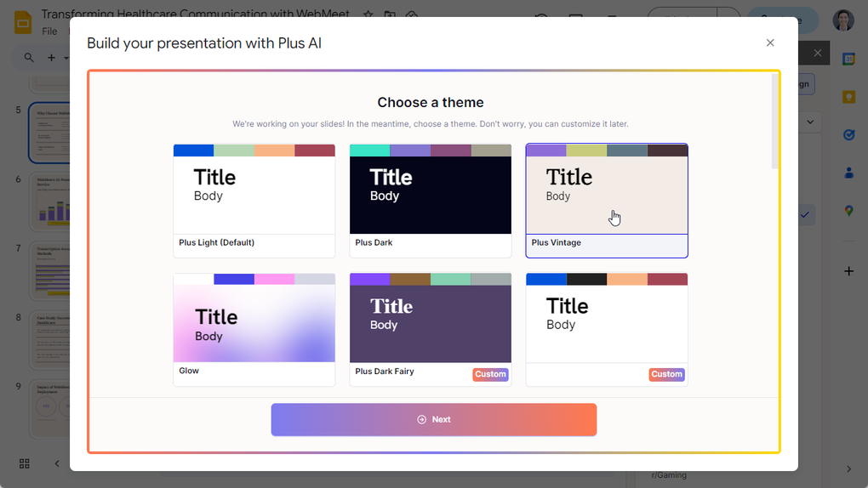Screen dimensions: 868x488
Task: Open slide 5 thumbnail in filmstrip
Action: click(49, 133)
